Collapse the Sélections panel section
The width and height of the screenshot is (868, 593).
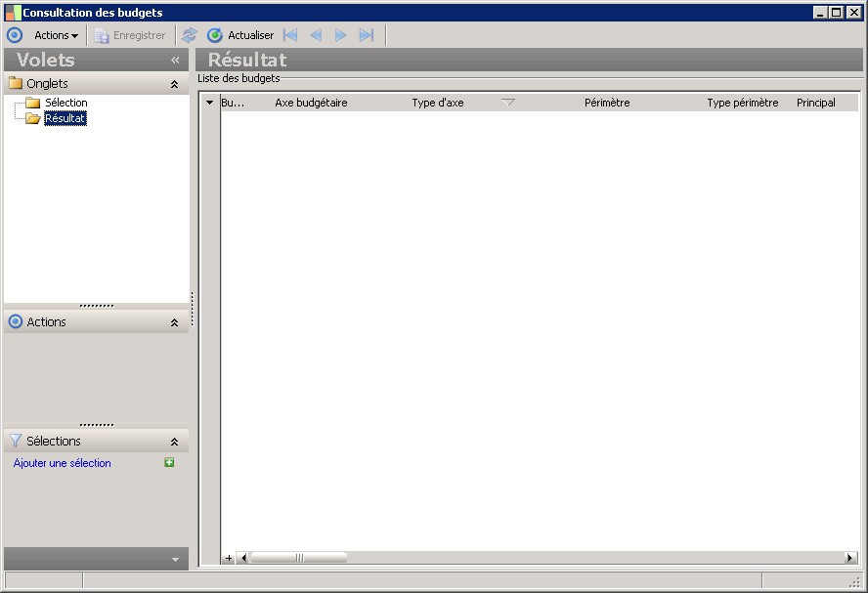(x=174, y=442)
